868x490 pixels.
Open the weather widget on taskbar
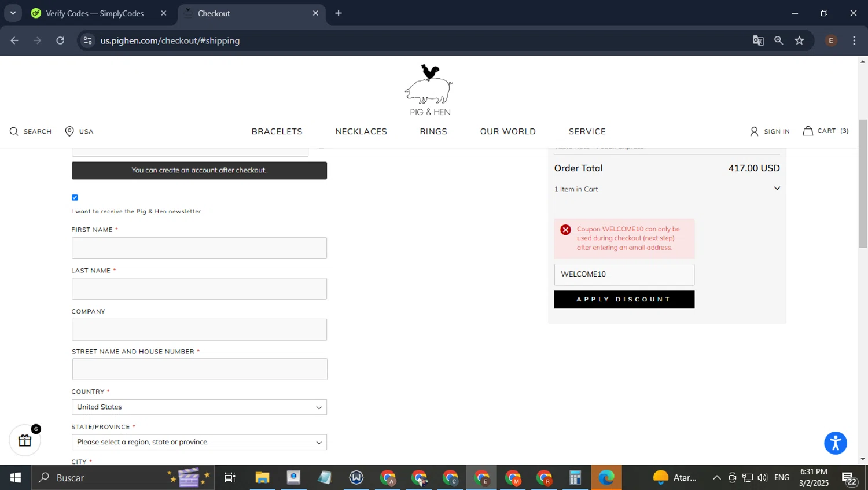click(675, 478)
